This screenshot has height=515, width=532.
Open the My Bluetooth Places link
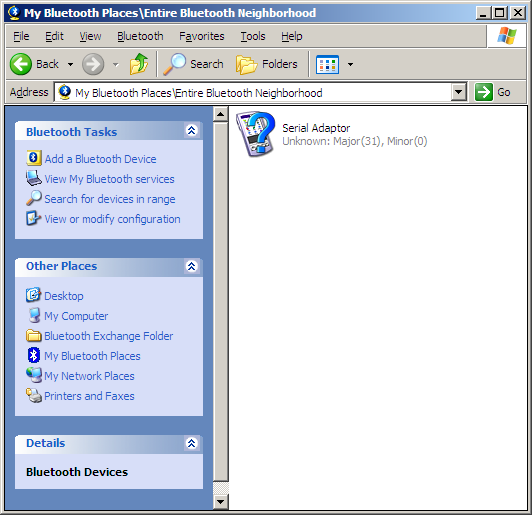92,356
